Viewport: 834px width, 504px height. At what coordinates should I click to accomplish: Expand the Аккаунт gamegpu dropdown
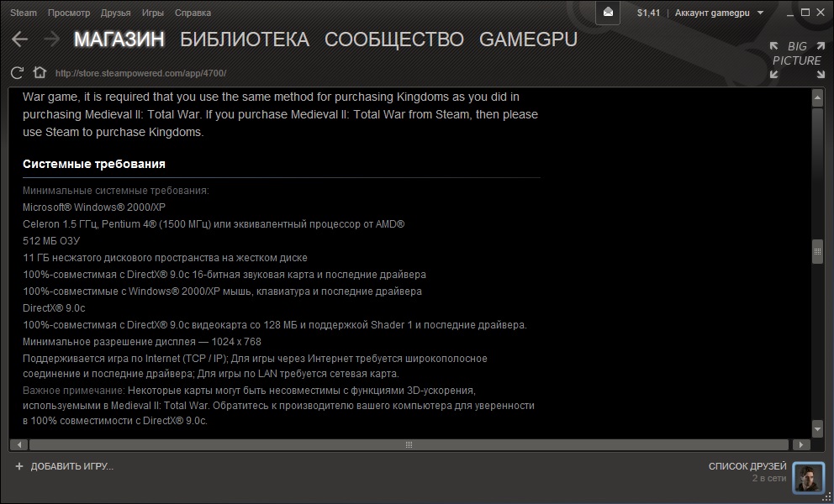coord(719,13)
